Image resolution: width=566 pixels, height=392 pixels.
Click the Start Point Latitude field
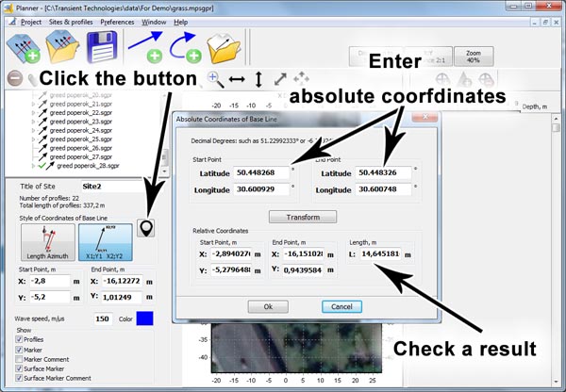point(261,172)
